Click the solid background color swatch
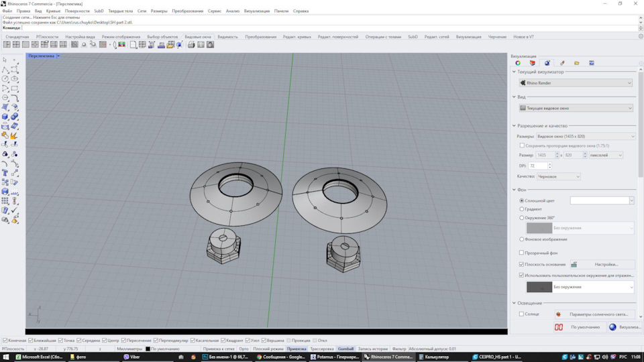Screen dimensions: 644x362 [599, 200]
